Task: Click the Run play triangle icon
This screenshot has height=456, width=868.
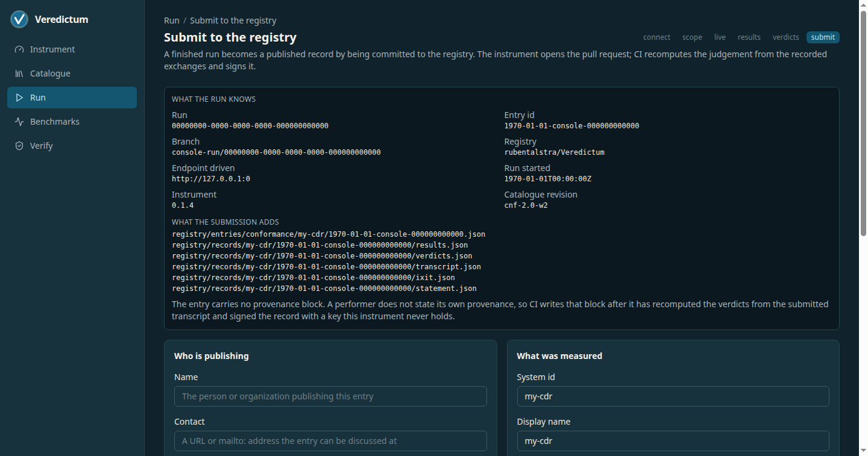Action: click(x=19, y=98)
